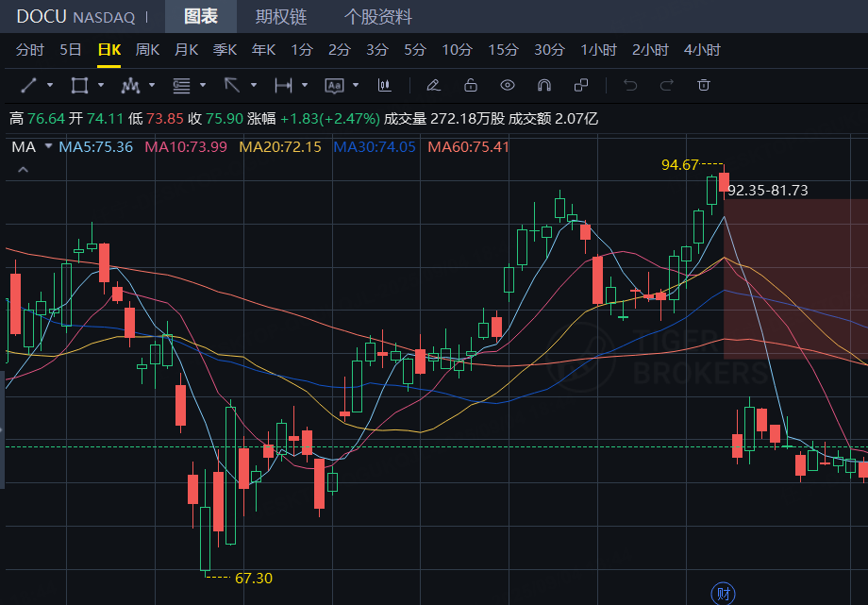Select the trend line drawing tool
Viewport: 868px width, 605px height.
[x=28, y=86]
